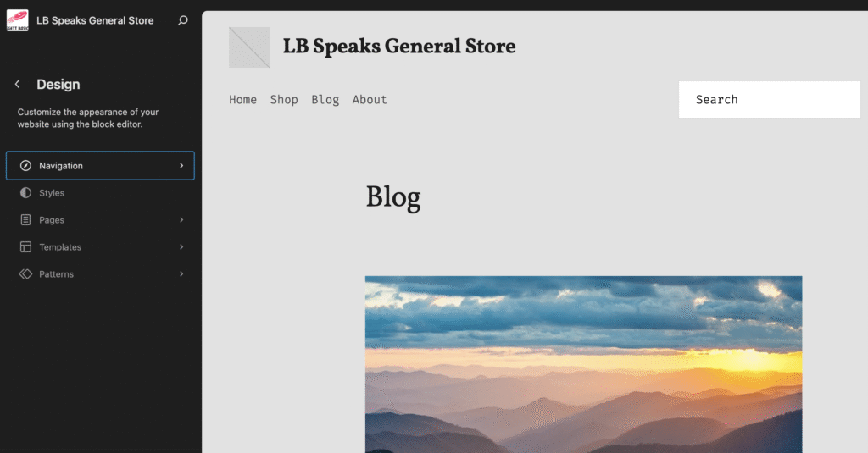Expand the Pages chevron arrow

tap(181, 220)
